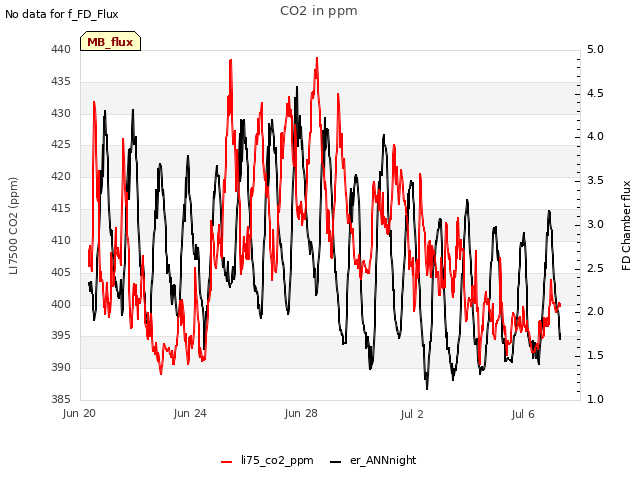
Task: Click the 'Jul 2' x-axis label
Action: pyautogui.click(x=412, y=414)
